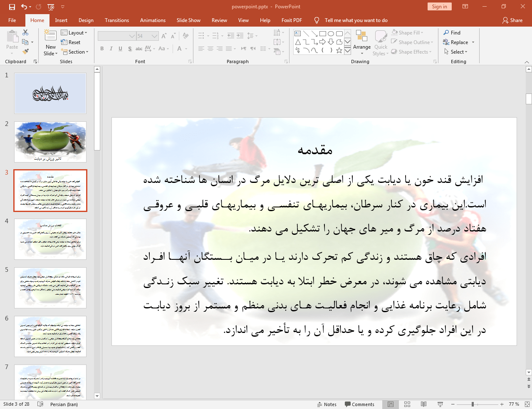532x409 pixels.
Task: Expand the shapes gallery More arrow
Action: tap(347, 51)
